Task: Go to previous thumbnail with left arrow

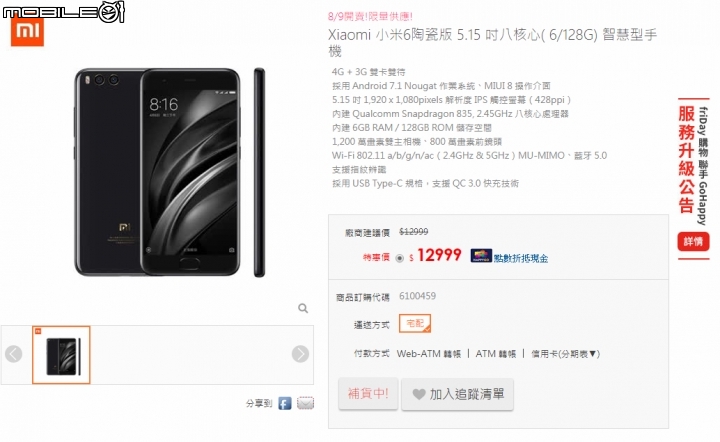Action: [14, 354]
